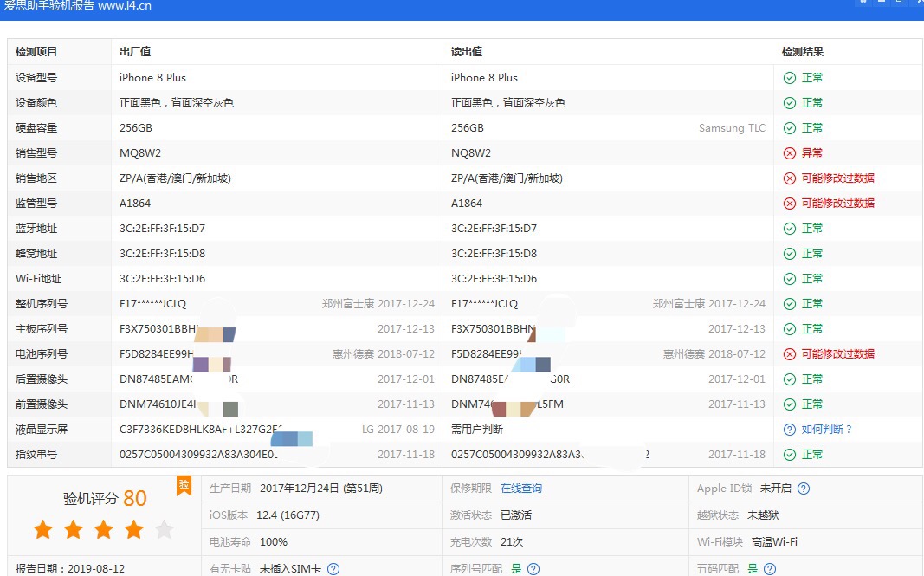The image size is (924, 576).
Task: Click the red 异常 icon on the 销售型号 row
Action: click(x=789, y=152)
